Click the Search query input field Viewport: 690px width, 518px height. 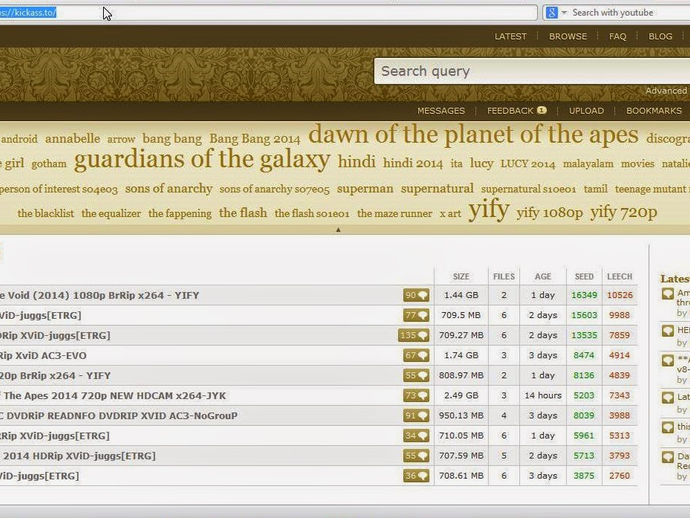click(532, 71)
